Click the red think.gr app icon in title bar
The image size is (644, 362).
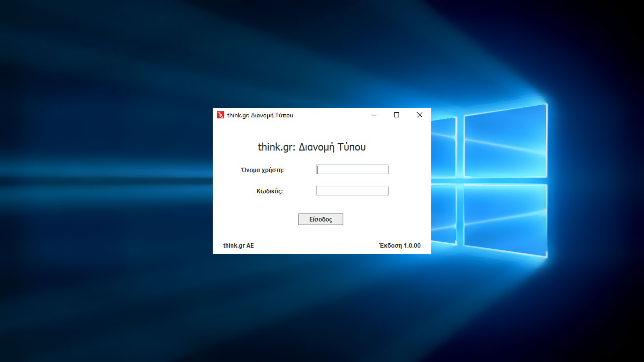pyautogui.click(x=220, y=115)
